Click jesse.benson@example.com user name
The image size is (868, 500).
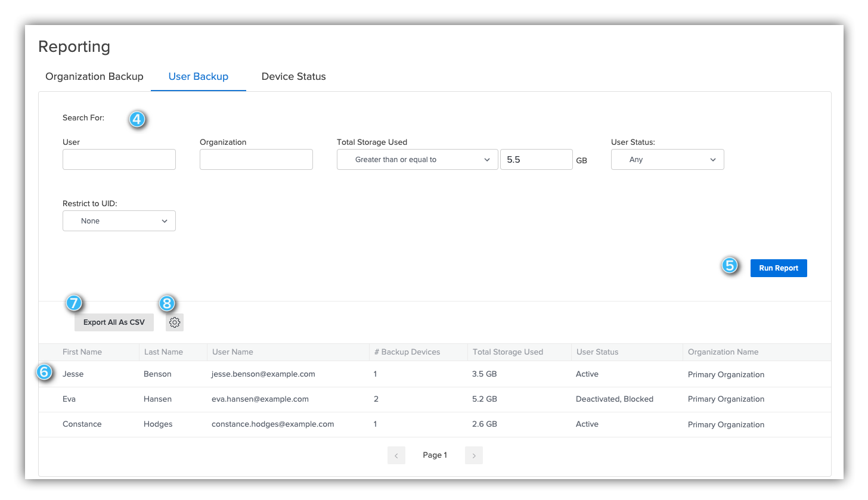point(263,374)
